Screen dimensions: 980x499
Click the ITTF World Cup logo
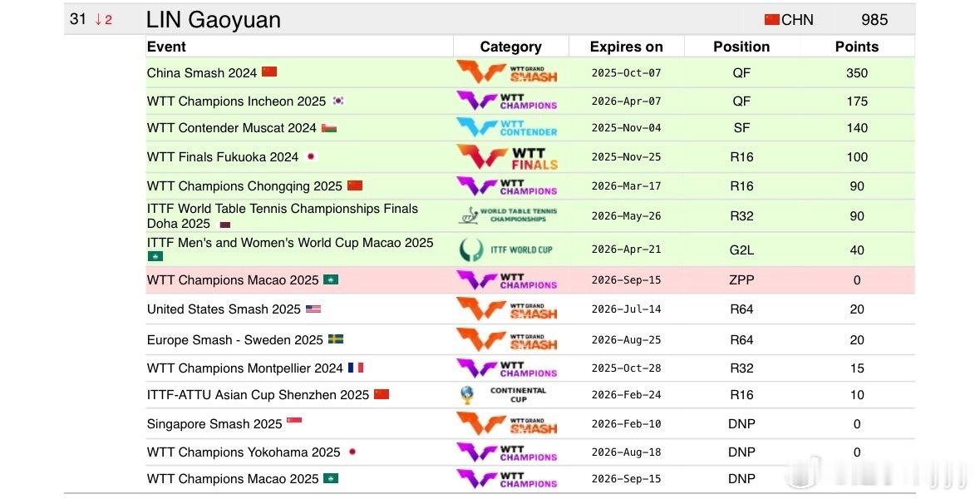click(x=505, y=249)
